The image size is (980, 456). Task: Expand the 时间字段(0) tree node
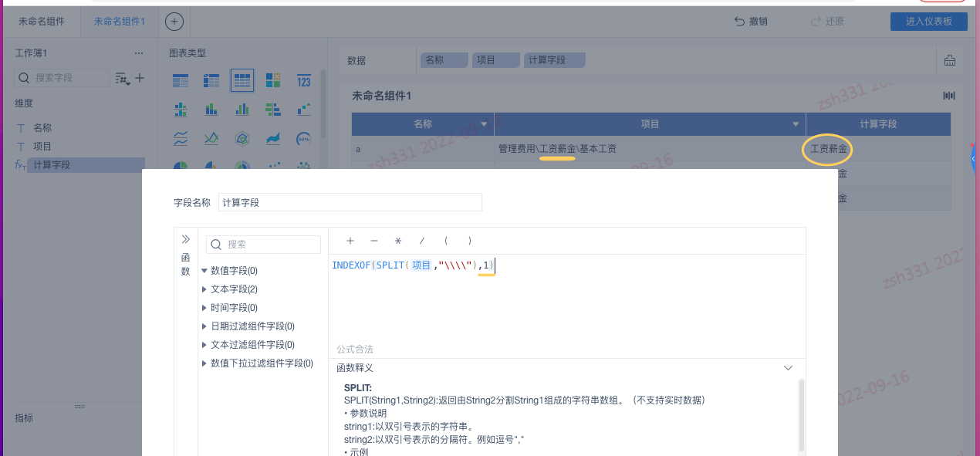point(204,308)
